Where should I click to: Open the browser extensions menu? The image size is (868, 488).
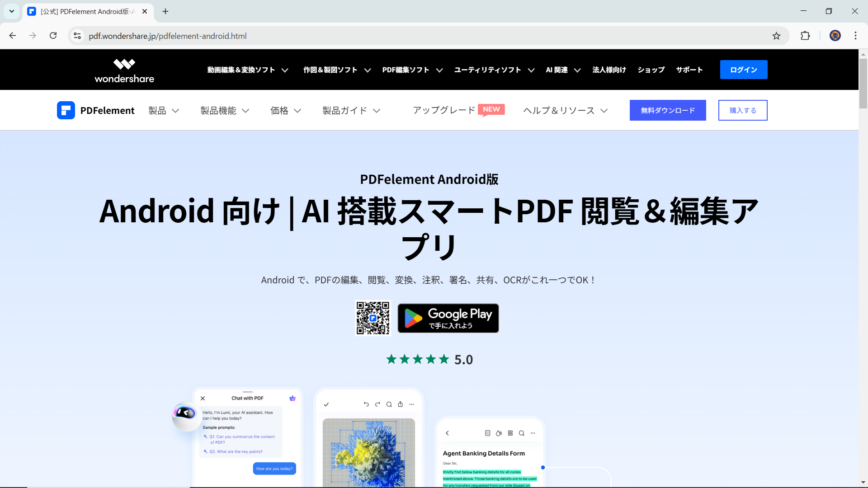(x=805, y=36)
